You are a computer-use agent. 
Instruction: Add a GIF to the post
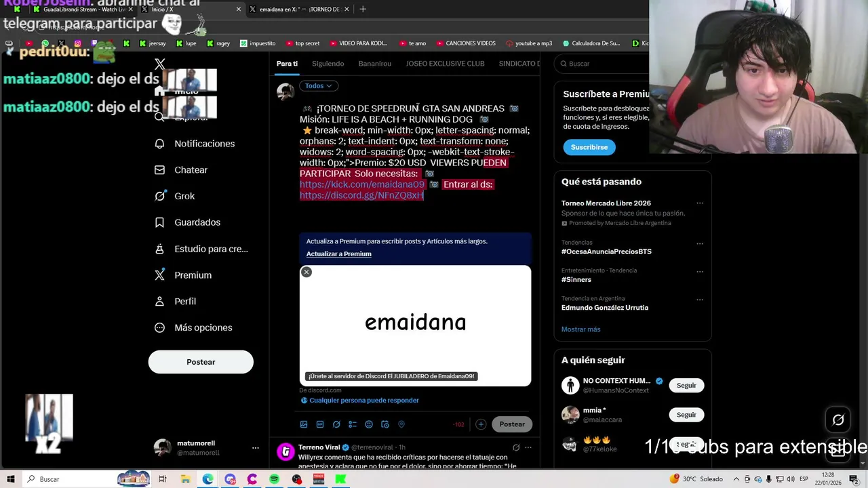point(320,424)
